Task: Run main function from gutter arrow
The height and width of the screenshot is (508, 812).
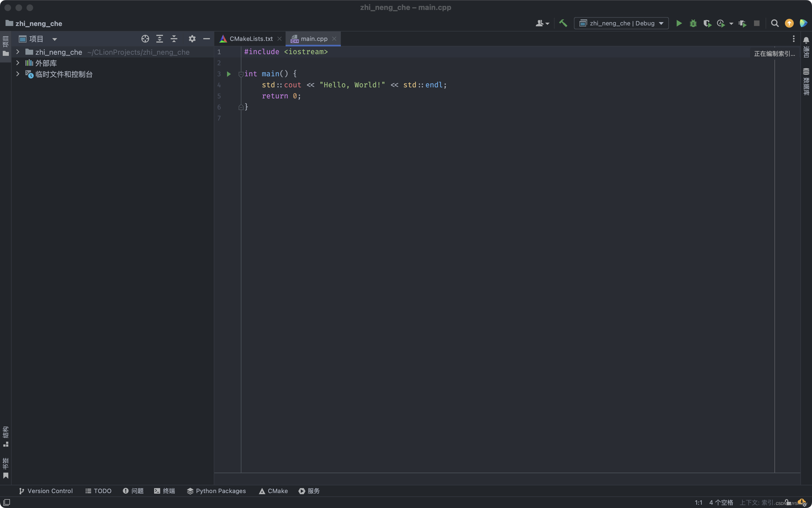Action: point(229,74)
